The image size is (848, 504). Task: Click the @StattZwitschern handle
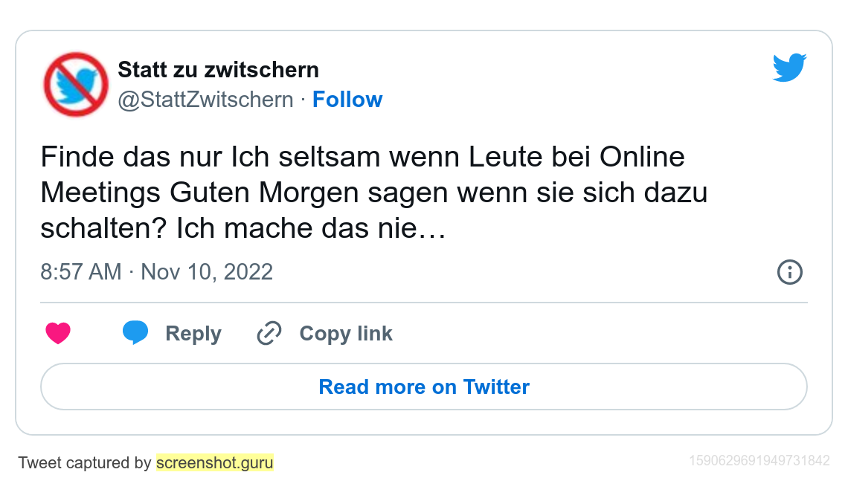(205, 100)
